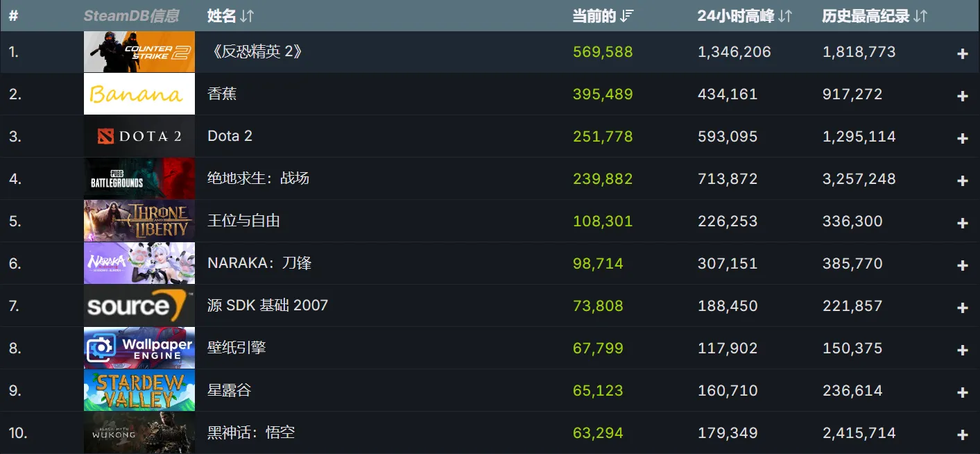
Task: Select 24-hour peak value 307,151
Action: (728, 264)
